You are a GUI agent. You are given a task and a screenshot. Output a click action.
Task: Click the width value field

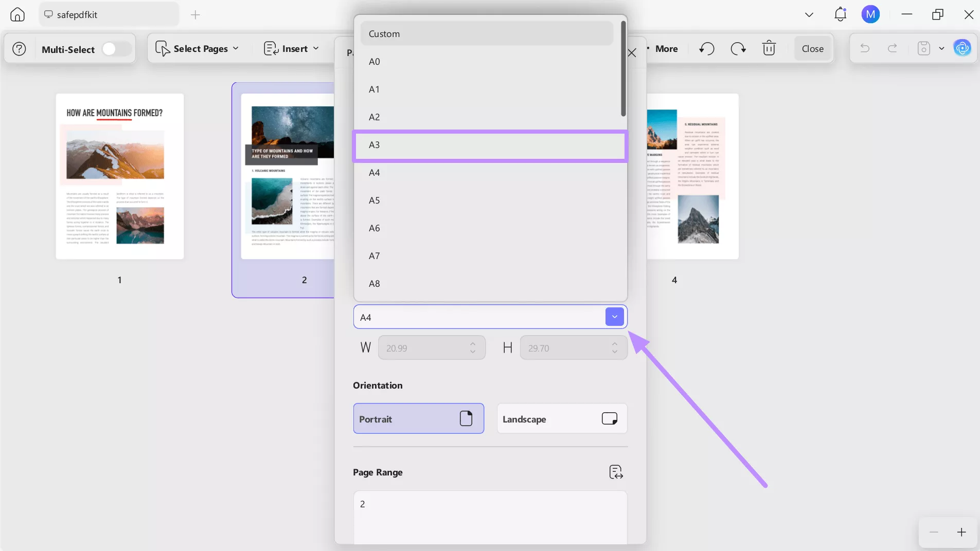(424, 348)
